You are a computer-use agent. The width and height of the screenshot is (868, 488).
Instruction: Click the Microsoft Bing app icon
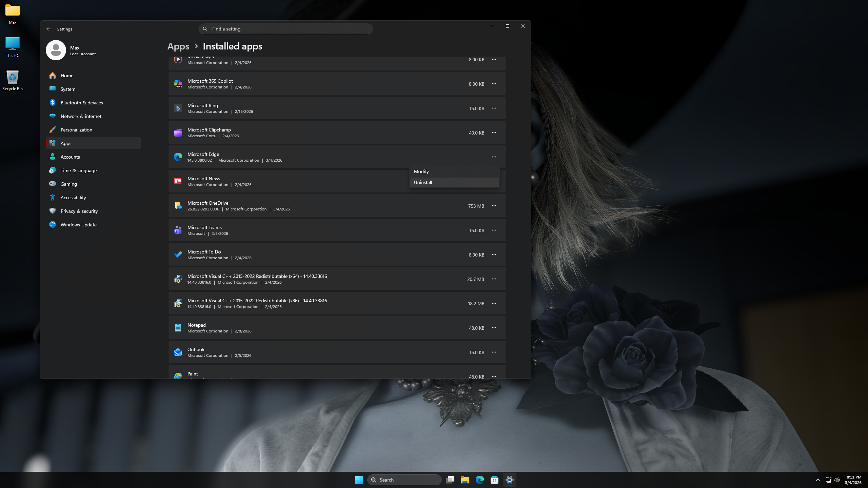coord(178,108)
